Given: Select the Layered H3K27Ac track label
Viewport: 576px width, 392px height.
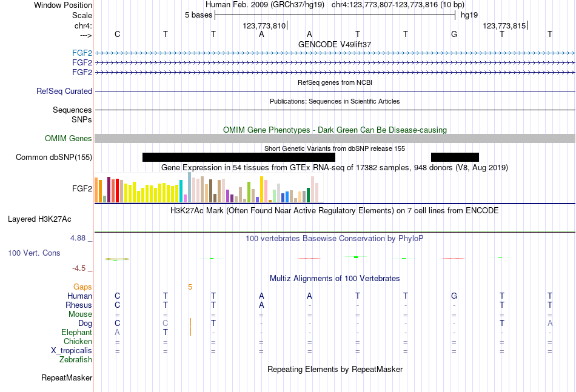Looking at the screenshot, I should pyautogui.click(x=39, y=219).
